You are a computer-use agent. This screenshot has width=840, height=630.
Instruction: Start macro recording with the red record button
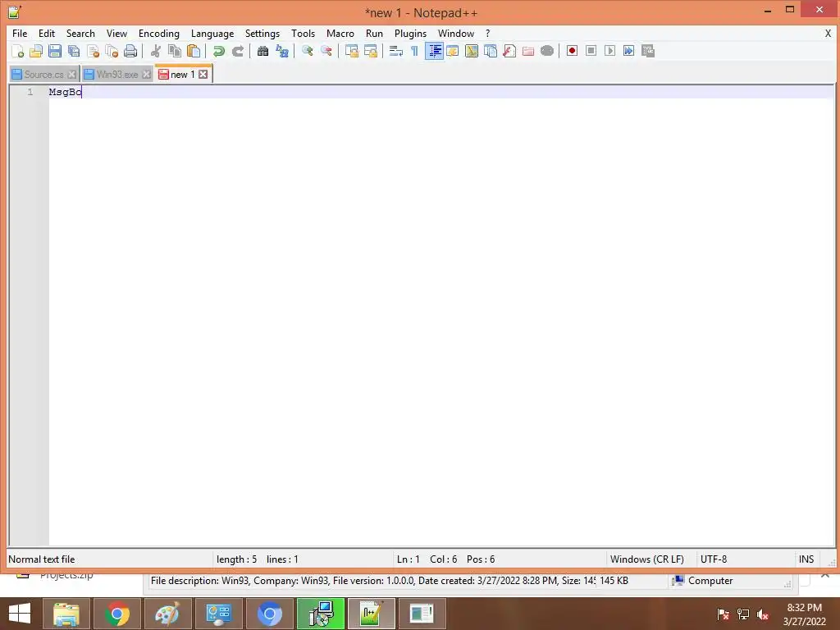tap(572, 51)
